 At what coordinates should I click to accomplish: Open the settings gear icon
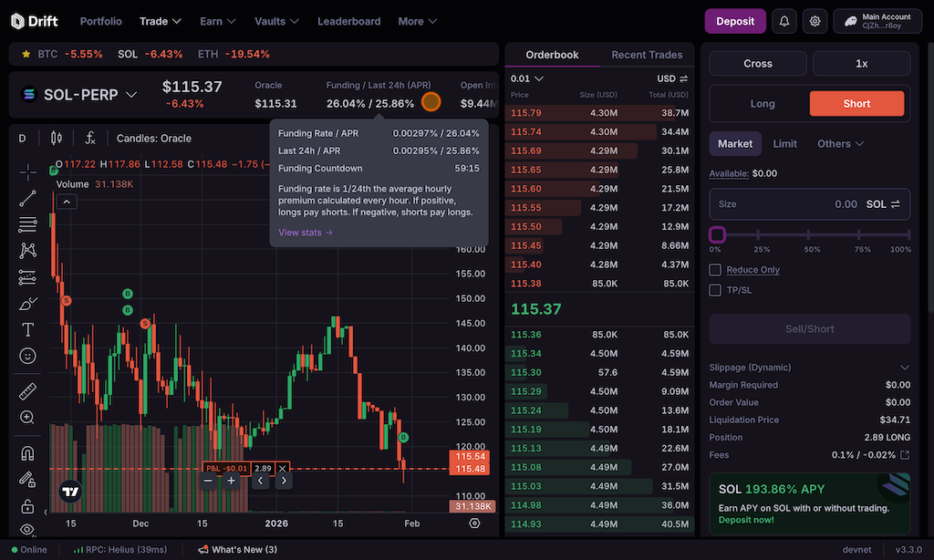tap(815, 21)
